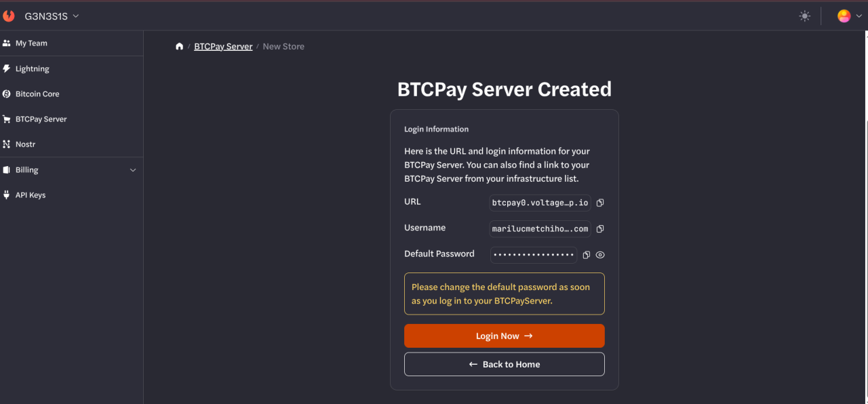Click the Nostr sidebar icon
Viewport: 868px width, 404px height.
click(7, 144)
